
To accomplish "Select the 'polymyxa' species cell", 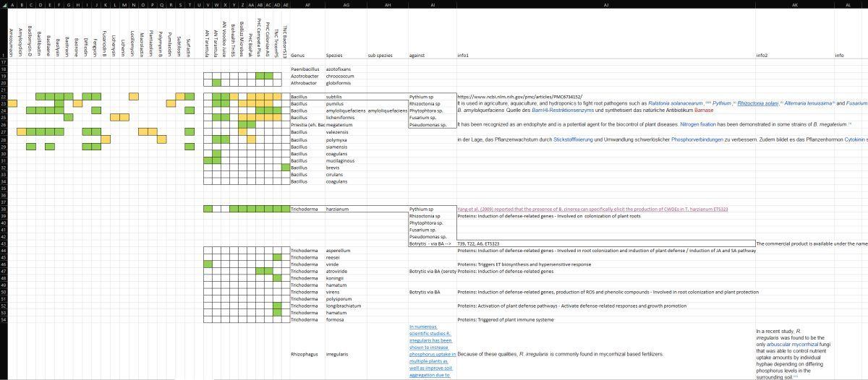I will tap(346, 139).
